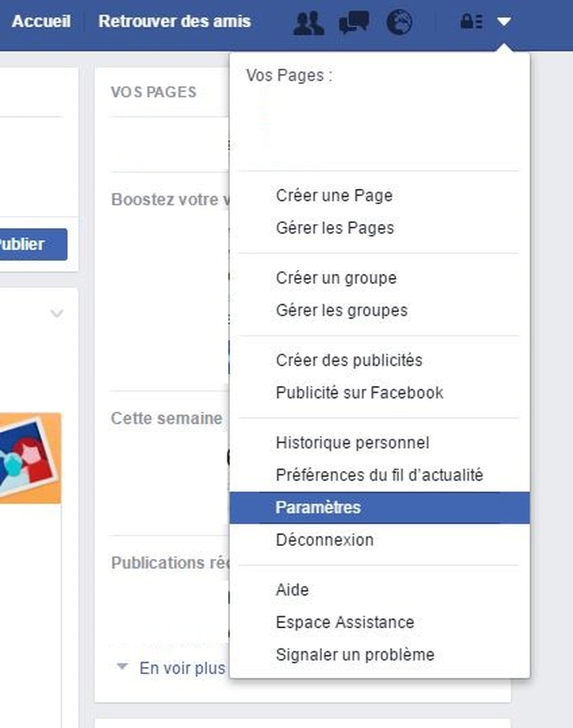This screenshot has width=573, height=728.
Task: Expand the "En voir plus" triangle
Action: (122, 667)
